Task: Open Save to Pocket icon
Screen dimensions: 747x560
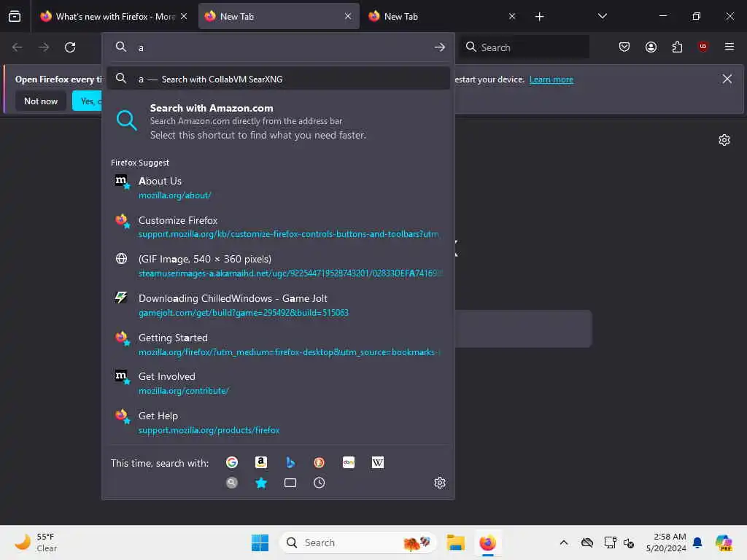Action: [624, 47]
